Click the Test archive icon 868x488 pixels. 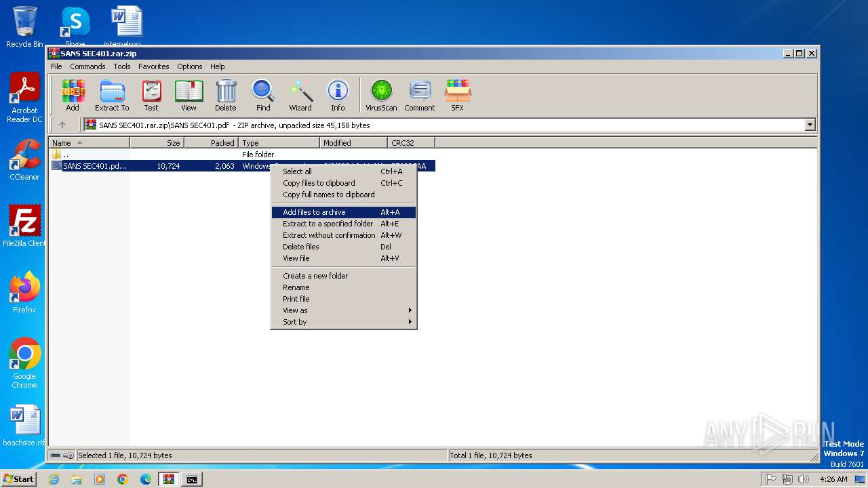tap(151, 95)
